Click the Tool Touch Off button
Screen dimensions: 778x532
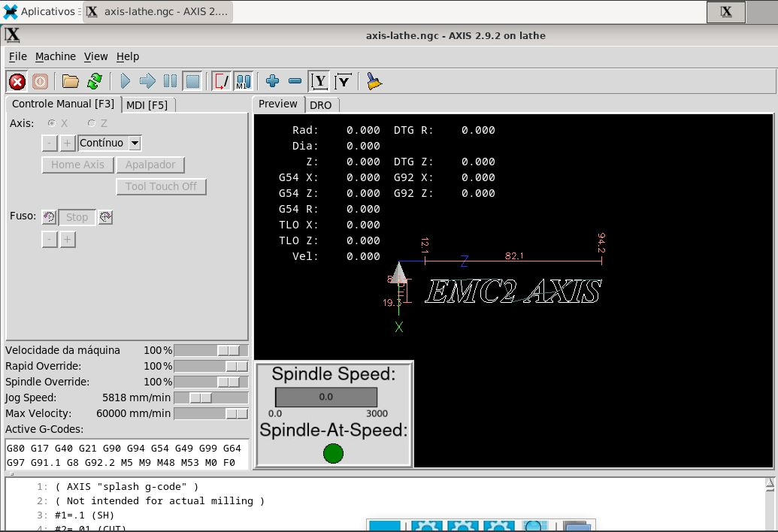(x=162, y=186)
